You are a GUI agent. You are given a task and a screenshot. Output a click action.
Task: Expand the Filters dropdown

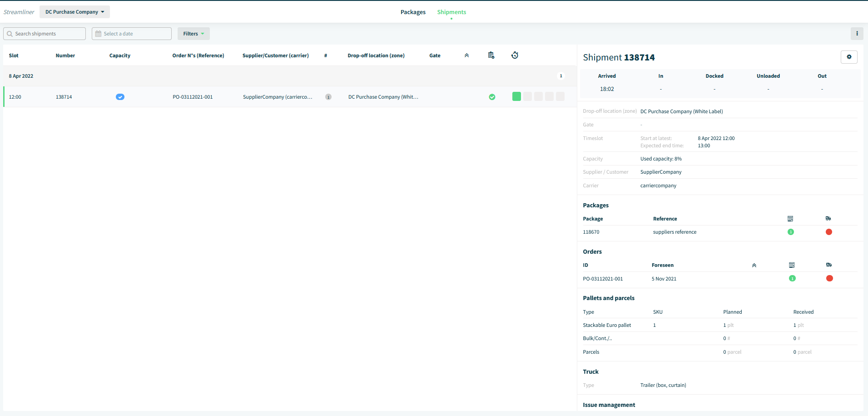[x=193, y=34]
